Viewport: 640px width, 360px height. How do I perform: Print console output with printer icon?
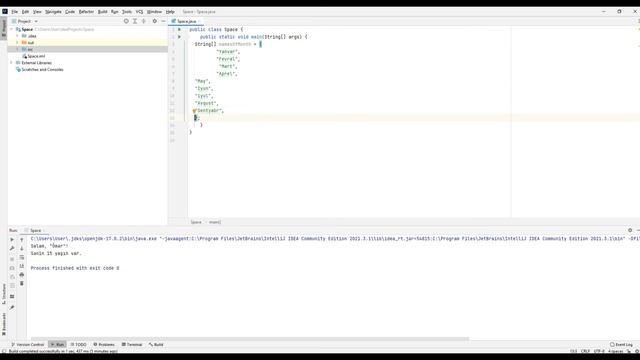pyautogui.click(x=22, y=275)
